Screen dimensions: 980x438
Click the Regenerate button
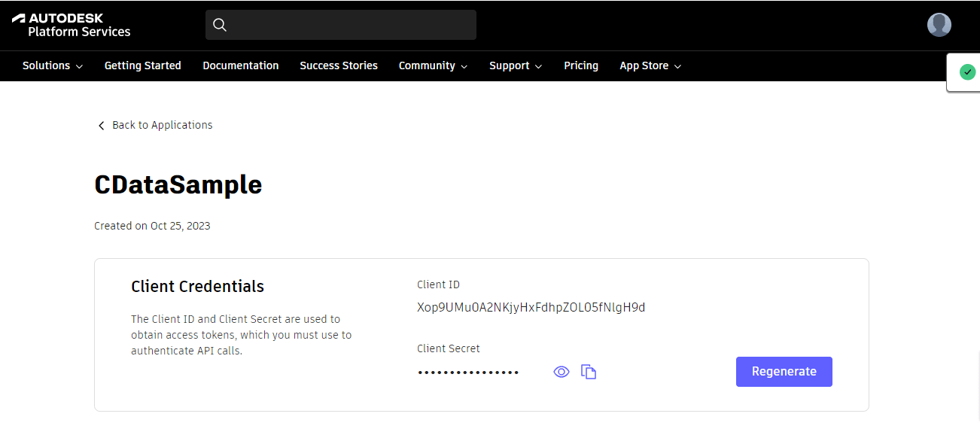[784, 372]
